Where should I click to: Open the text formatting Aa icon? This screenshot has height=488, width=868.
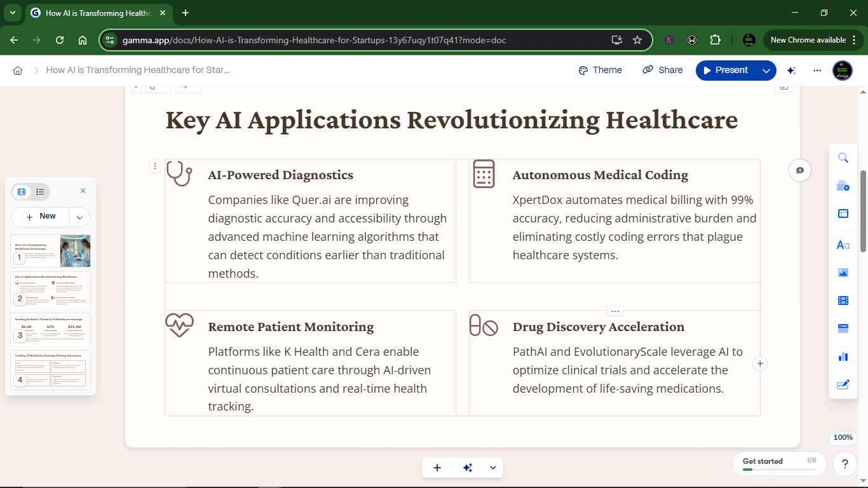click(x=843, y=245)
